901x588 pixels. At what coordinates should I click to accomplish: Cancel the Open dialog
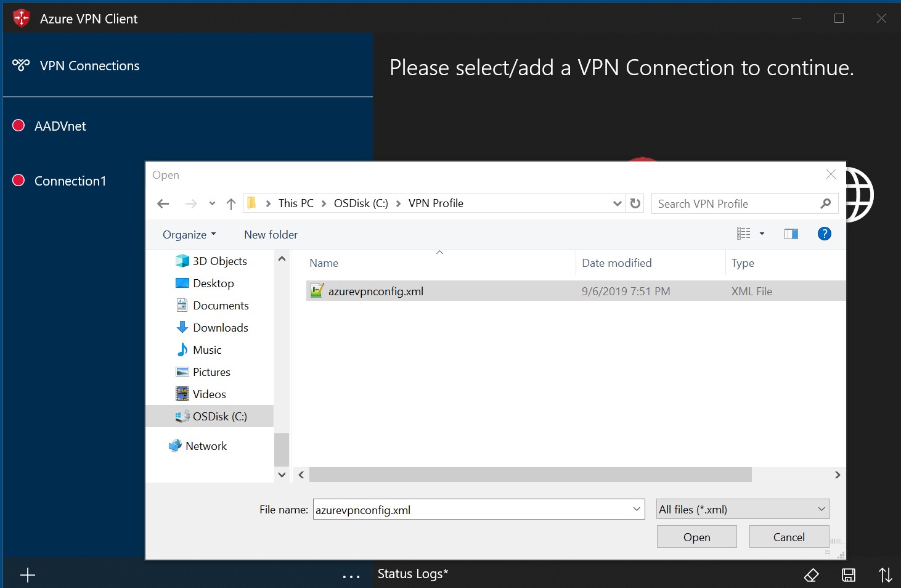point(788,536)
